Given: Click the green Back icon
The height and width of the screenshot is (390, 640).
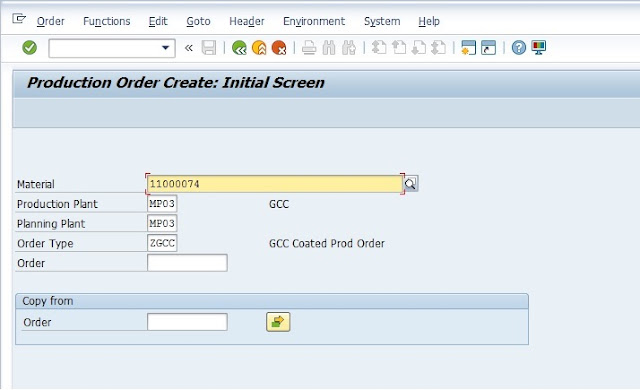Looking at the screenshot, I should pyautogui.click(x=239, y=48).
